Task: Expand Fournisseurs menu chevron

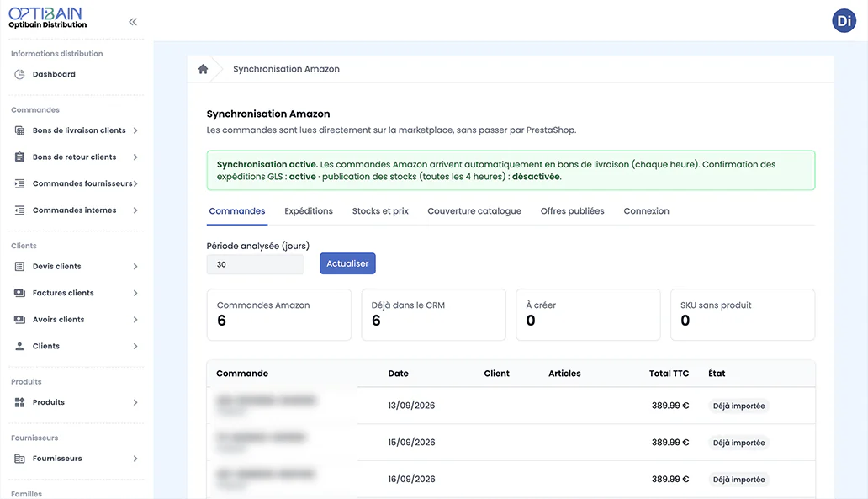Action: (135, 459)
